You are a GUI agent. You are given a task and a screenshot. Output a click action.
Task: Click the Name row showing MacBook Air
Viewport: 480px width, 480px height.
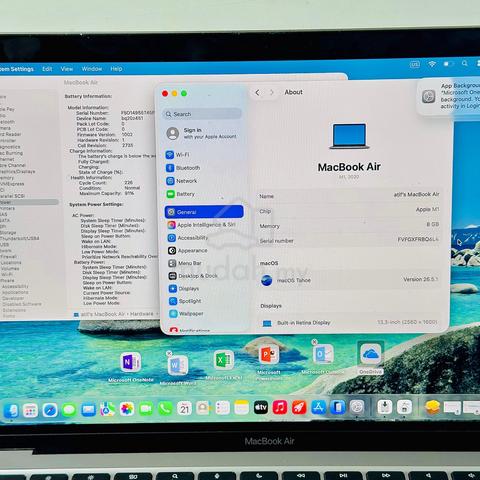tap(349, 195)
